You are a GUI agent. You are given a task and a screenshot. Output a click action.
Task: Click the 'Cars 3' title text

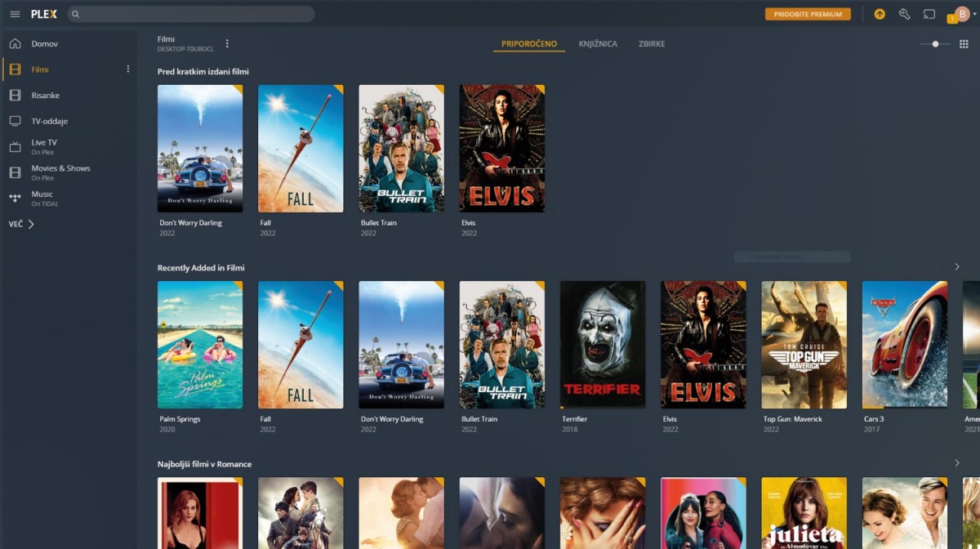874,419
